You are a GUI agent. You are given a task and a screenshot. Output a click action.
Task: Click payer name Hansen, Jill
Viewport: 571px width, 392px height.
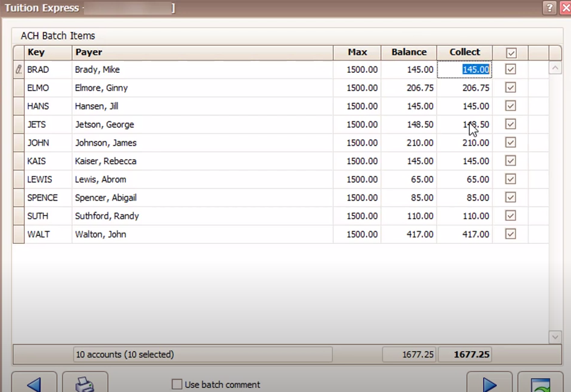coord(96,106)
